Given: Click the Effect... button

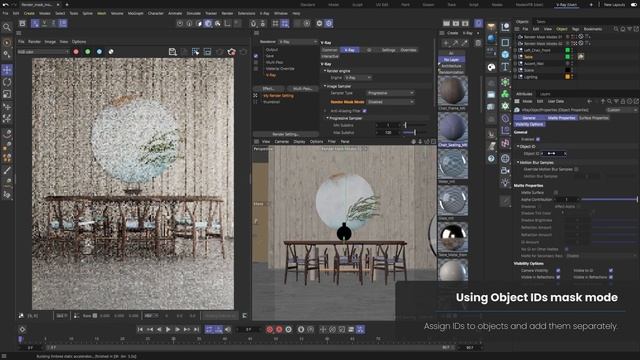Looking at the screenshot, I should pos(269,88).
